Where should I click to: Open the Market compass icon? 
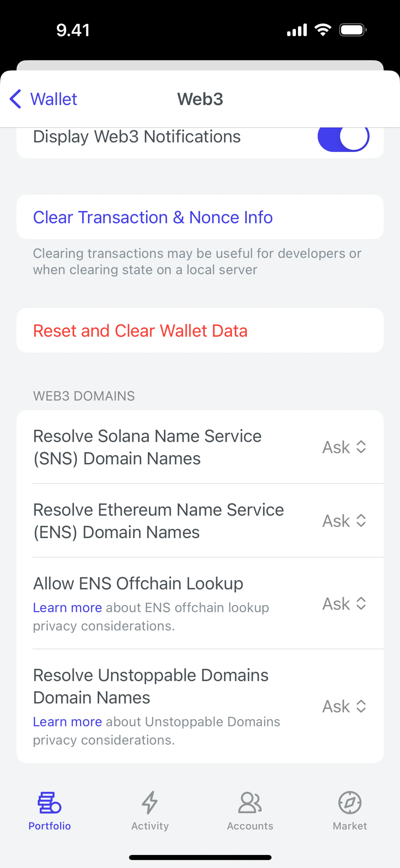click(x=350, y=803)
